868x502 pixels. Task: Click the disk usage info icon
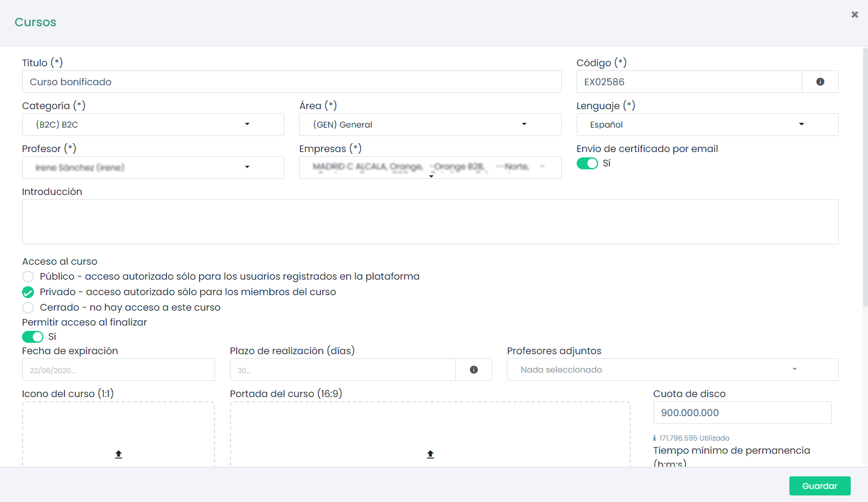(x=655, y=438)
